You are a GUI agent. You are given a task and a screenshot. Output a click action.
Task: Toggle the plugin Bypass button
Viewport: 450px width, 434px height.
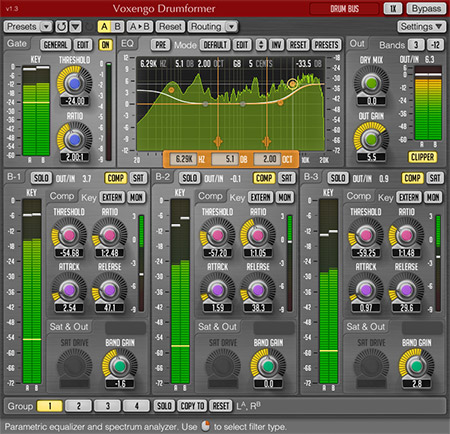[x=426, y=9]
